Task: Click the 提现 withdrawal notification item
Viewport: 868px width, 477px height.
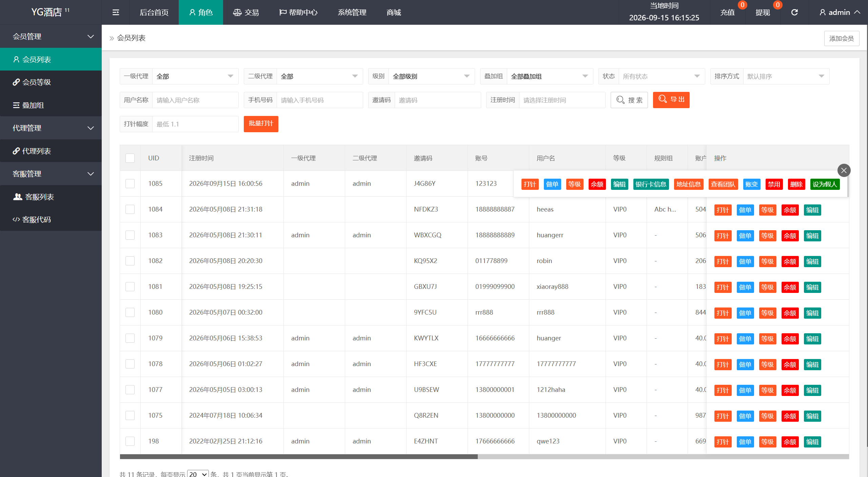Action: [763, 13]
